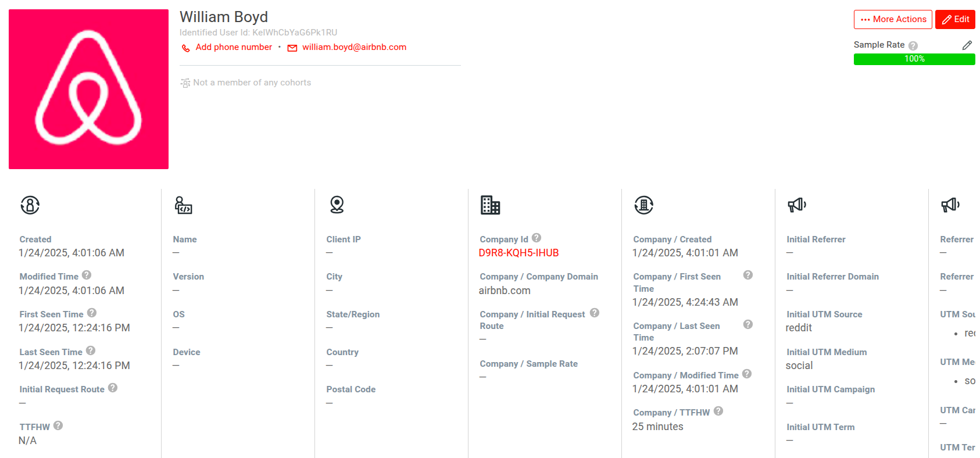
Task: Click the Initial Referrer Domain label
Action: click(833, 277)
